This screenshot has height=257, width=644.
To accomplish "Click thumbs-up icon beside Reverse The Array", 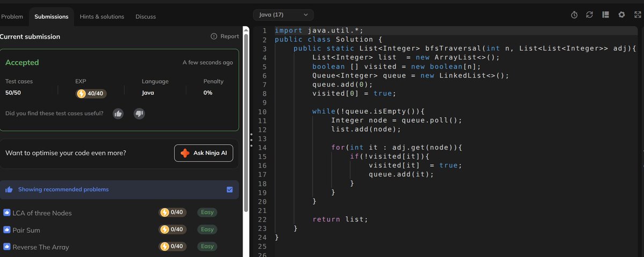I will (x=7, y=247).
